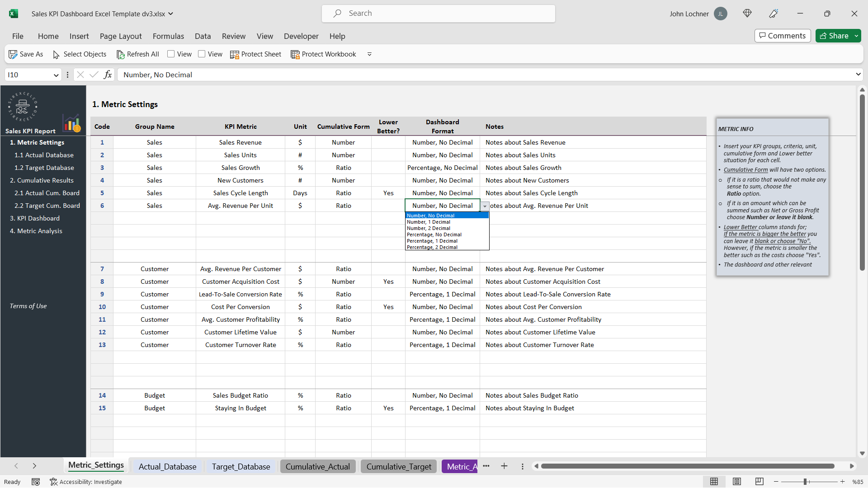Open the Formulas ribbon tab
Image resolution: width=868 pixels, height=488 pixels.
pos(168,36)
